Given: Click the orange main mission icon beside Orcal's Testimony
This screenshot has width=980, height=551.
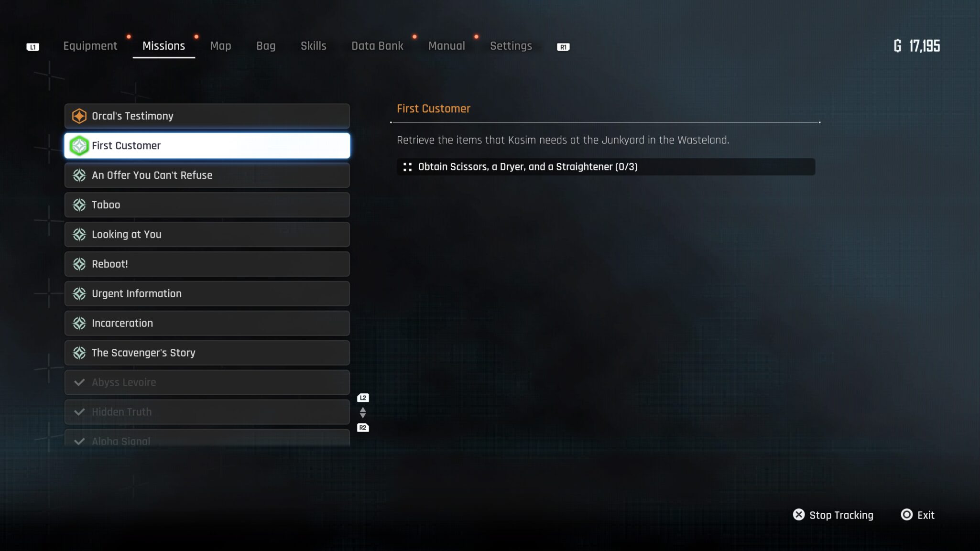Looking at the screenshot, I should tap(79, 116).
